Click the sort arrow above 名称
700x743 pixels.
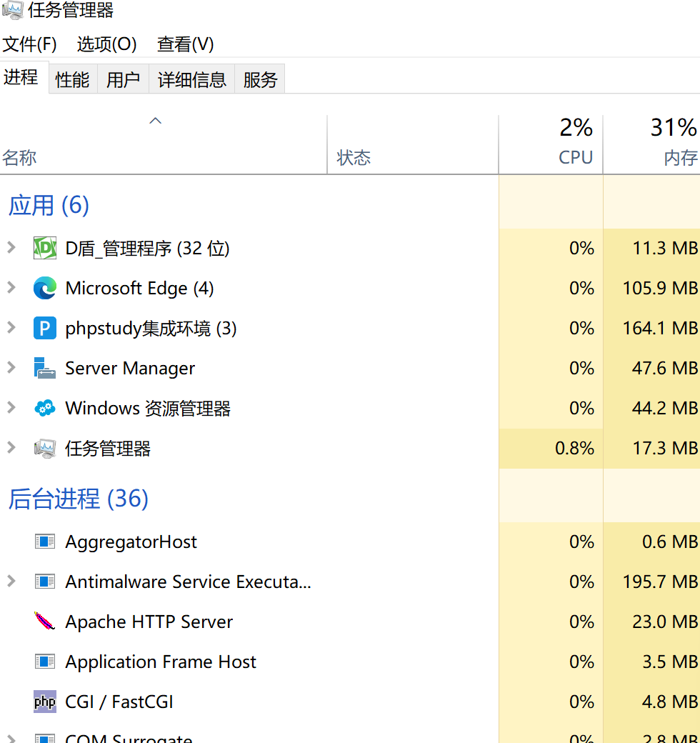click(155, 121)
